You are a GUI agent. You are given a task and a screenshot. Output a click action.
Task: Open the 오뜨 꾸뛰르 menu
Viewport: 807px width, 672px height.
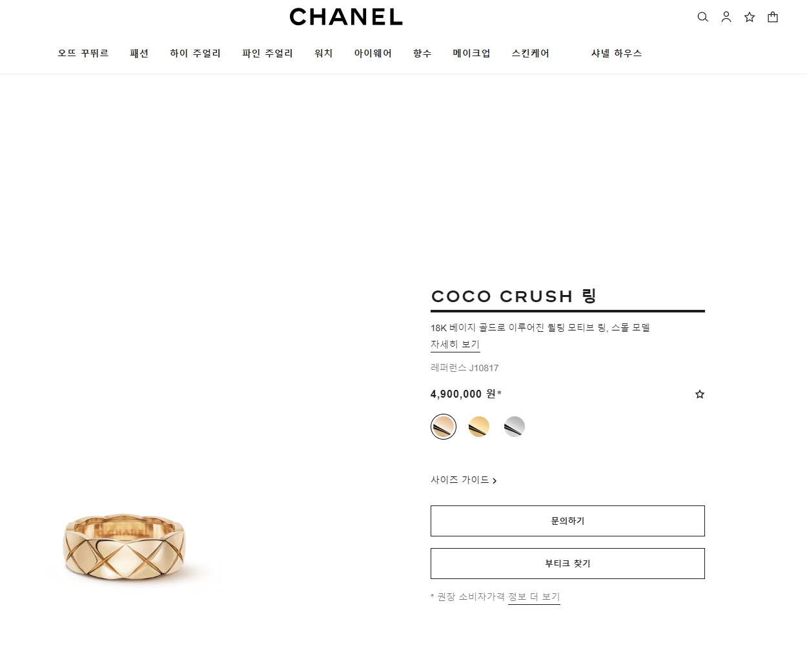[83, 53]
